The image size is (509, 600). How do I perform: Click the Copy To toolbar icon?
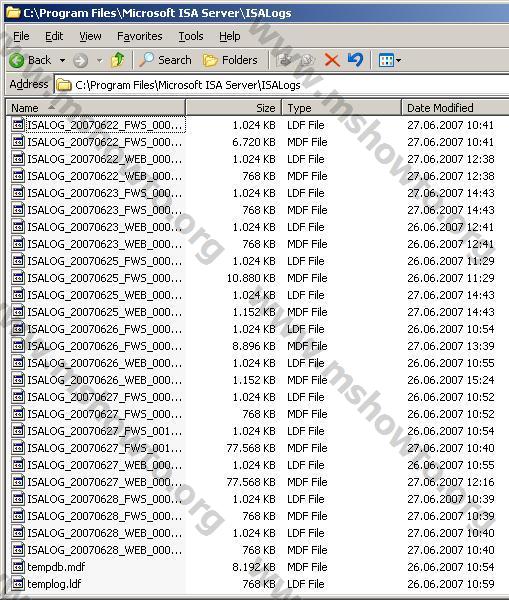point(308,60)
